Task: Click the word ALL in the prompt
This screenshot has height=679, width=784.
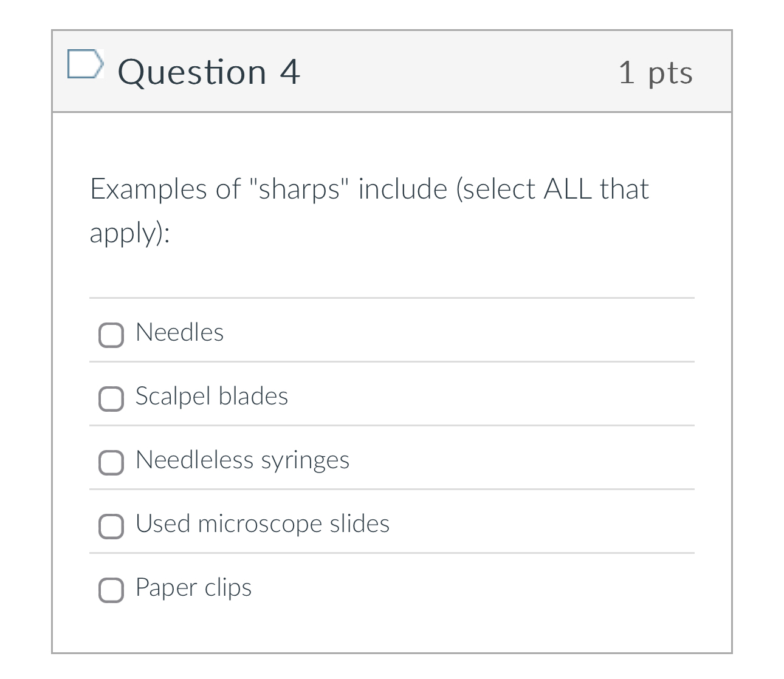Action: tap(568, 189)
